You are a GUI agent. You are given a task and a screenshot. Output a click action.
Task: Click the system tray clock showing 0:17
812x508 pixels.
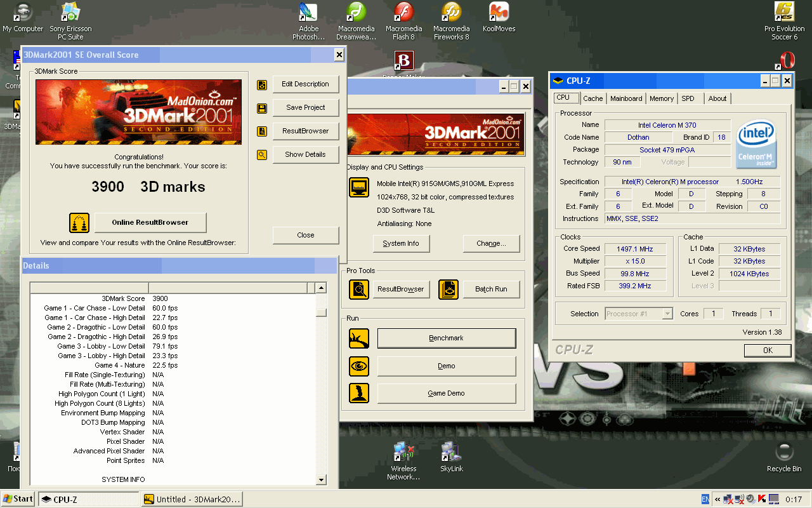click(794, 500)
